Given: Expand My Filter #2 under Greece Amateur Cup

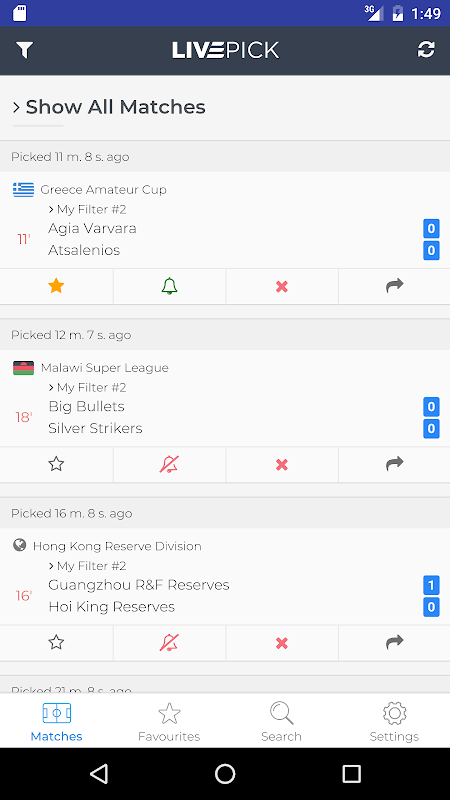Looking at the screenshot, I should pos(87,209).
